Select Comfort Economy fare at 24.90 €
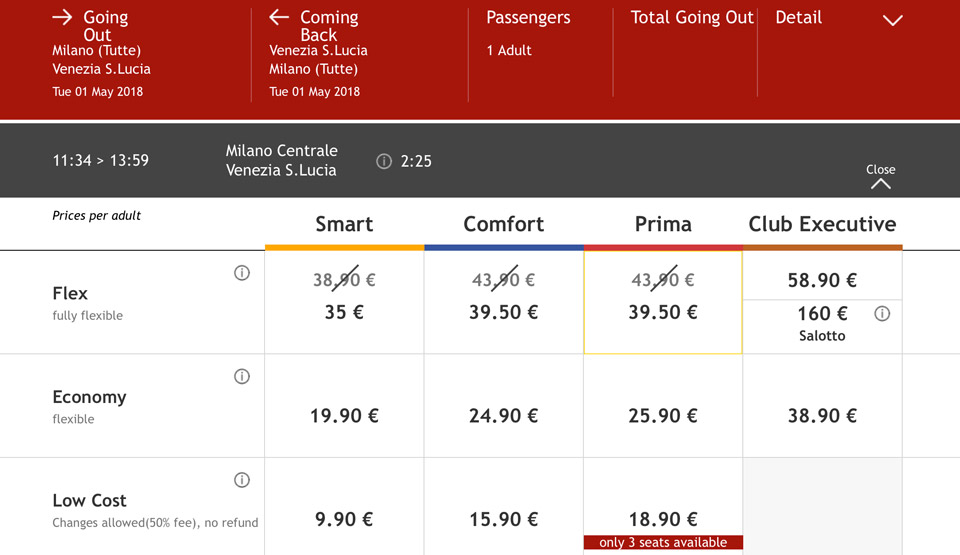The width and height of the screenshot is (960, 555). click(x=504, y=416)
